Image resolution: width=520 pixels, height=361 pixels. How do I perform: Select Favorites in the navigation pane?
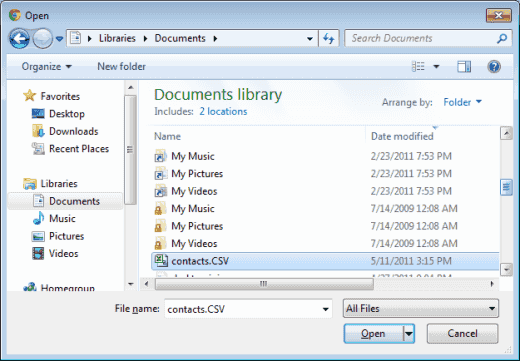click(x=60, y=96)
